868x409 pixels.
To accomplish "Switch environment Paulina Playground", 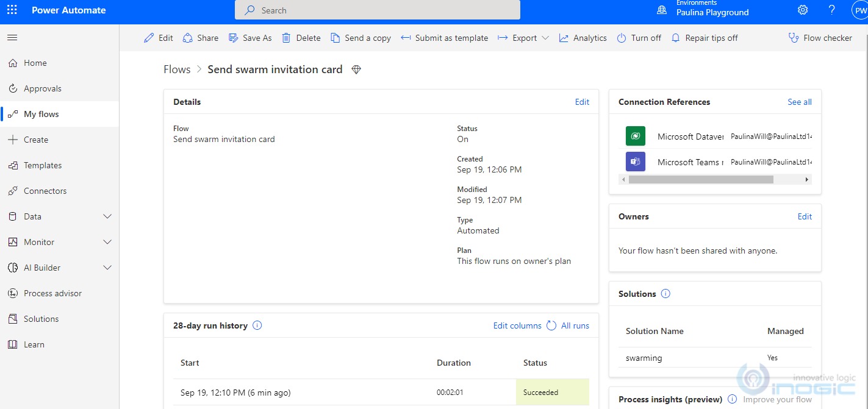I will [712, 12].
